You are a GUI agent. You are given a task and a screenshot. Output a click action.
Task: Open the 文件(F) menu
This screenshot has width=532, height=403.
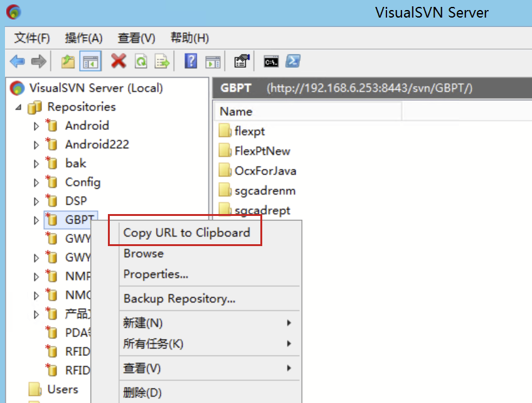tap(30, 38)
